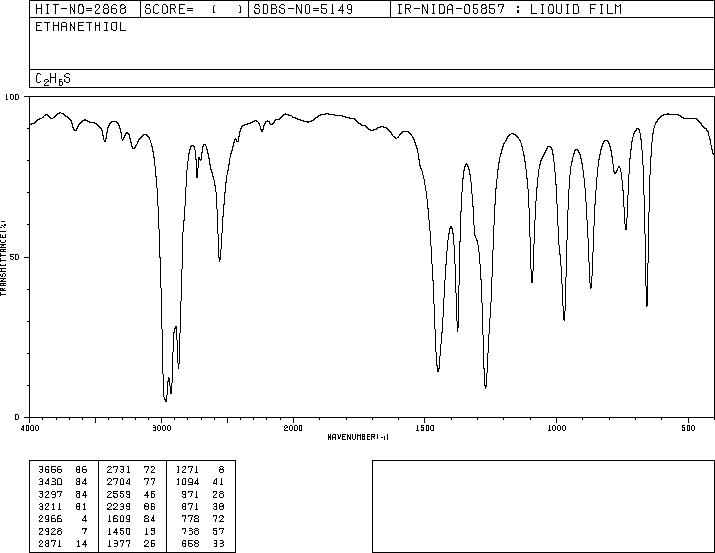This screenshot has height=553, width=715.
Task: Select peak table entry 3297
Action: click(50, 495)
